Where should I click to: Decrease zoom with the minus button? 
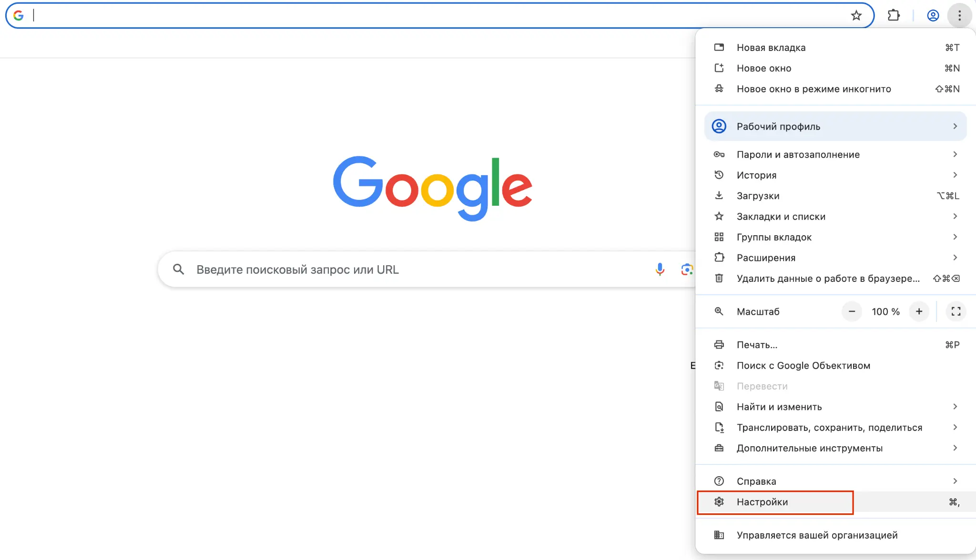tap(852, 311)
